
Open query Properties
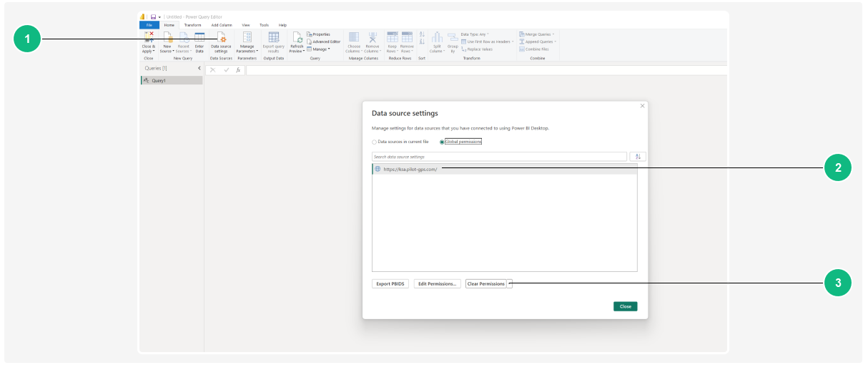tap(318, 34)
